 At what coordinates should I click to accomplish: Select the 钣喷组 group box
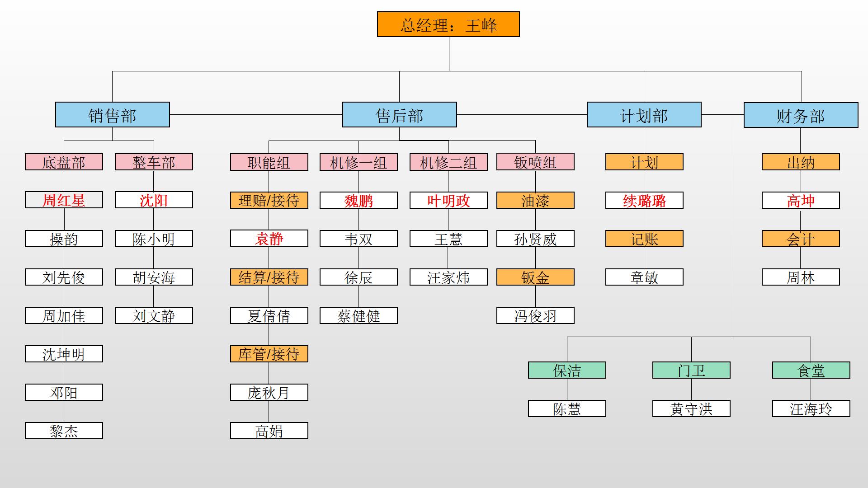pos(535,162)
